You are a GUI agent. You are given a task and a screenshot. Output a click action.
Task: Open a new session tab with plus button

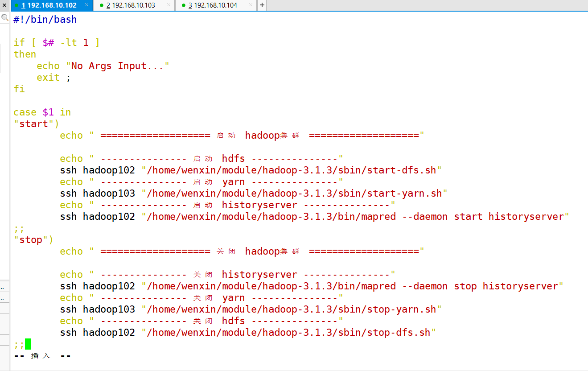262,5
